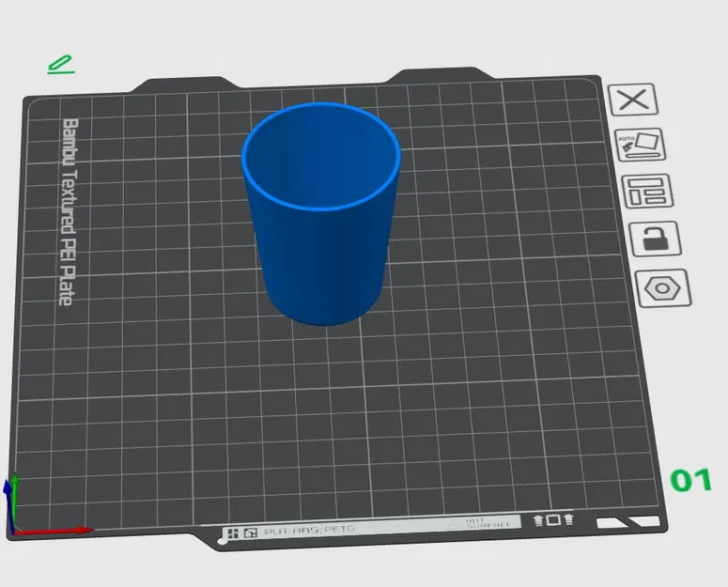Remove all objects with the X plate icon
The height and width of the screenshot is (587, 728).
(x=633, y=100)
